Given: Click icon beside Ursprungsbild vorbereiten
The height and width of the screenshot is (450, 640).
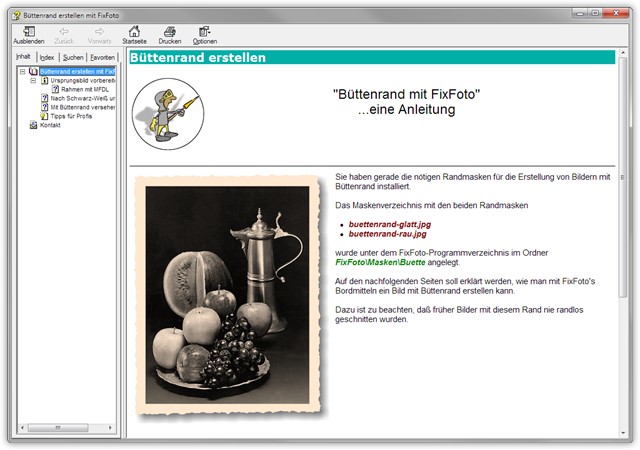Looking at the screenshot, I should (45, 80).
